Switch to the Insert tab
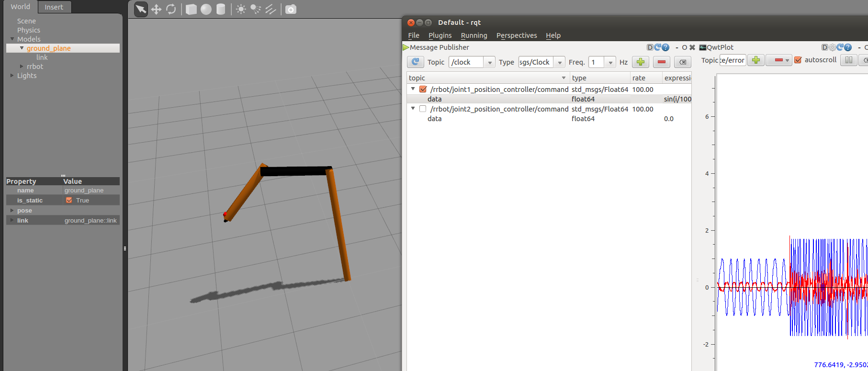This screenshot has width=868, height=371. (x=54, y=7)
